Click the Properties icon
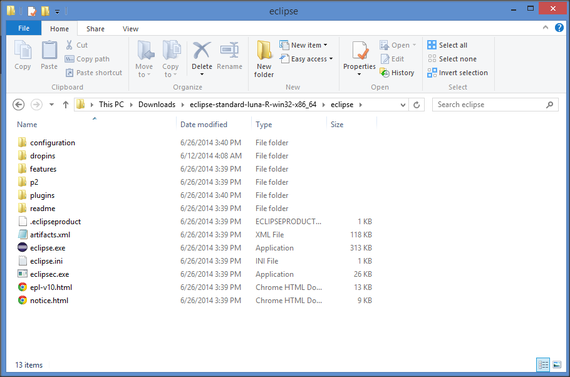570x377 pixels. [360, 51]
